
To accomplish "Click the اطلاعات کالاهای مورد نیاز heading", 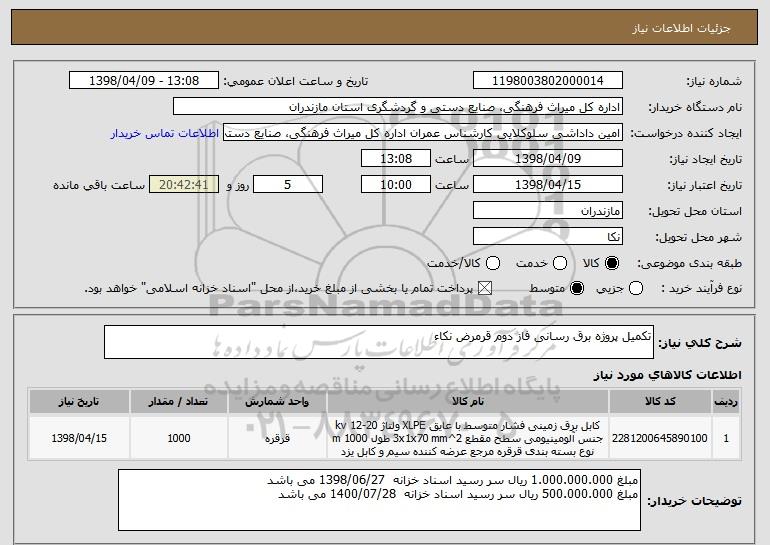I will tap(667, 375).
